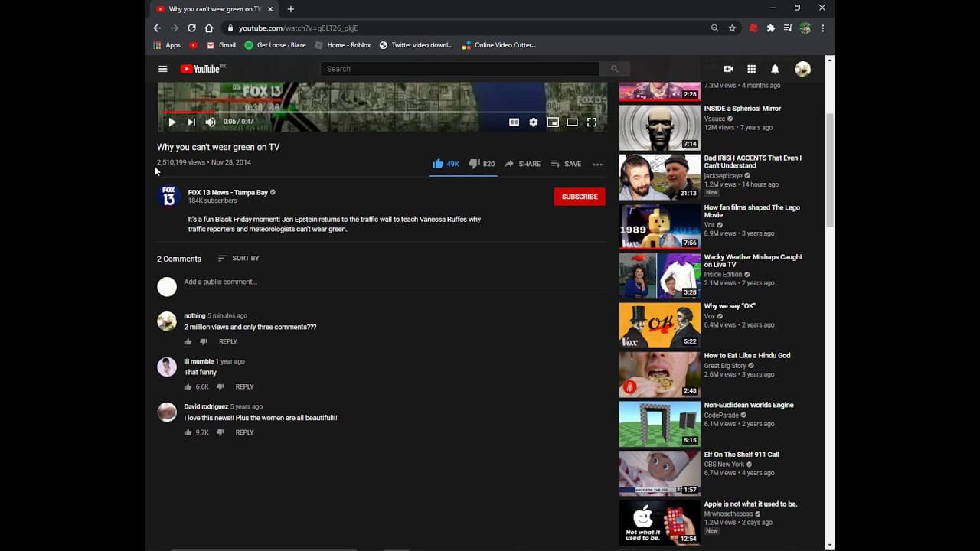Open Chrome three-dot menu
Image resolution: width=980 pixels, height=551 pixels.
point(822,28)
